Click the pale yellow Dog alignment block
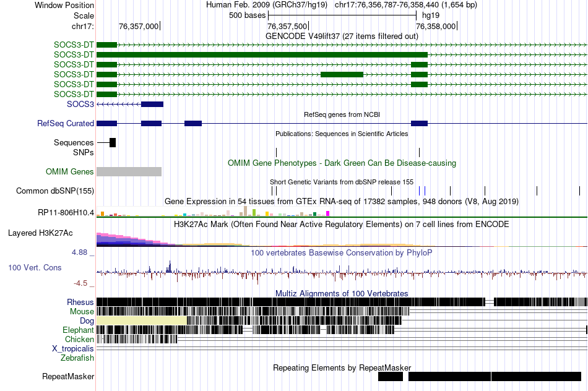 click(x=142, y=320)
